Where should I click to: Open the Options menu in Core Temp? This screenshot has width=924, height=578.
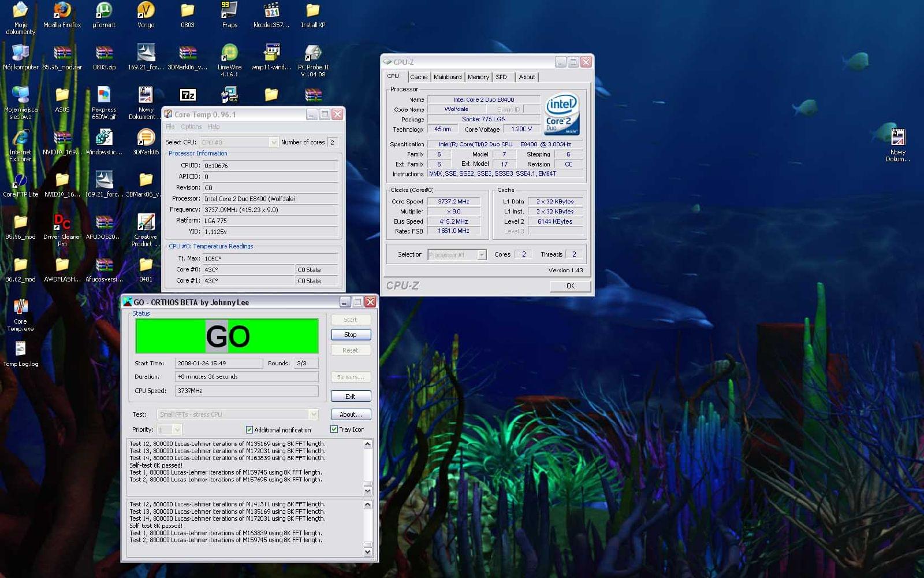pos(191,127)
